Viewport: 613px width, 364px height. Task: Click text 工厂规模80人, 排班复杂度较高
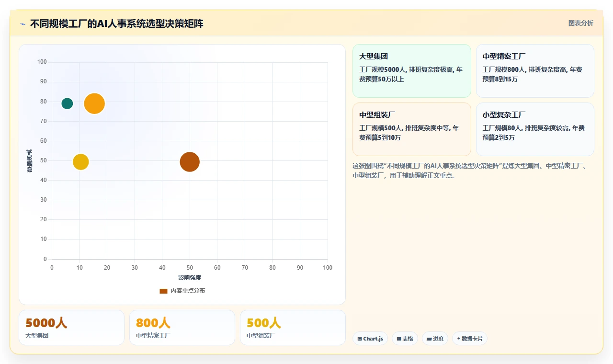tap(526, 128)
